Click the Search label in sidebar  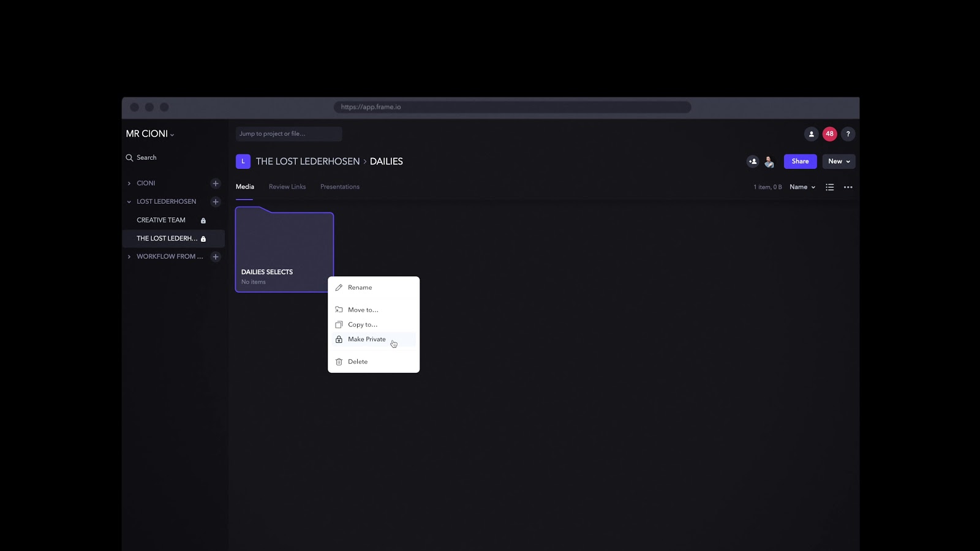pyautogui.click(x=146, y=158)
